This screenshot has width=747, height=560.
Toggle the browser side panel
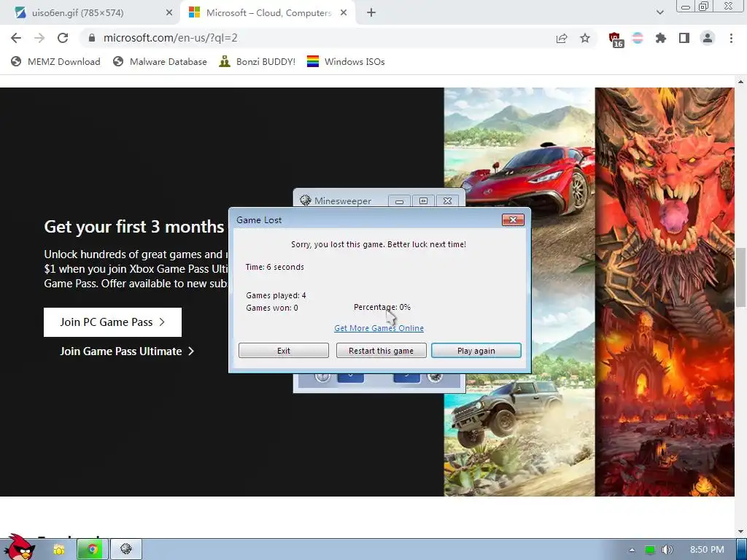click(684, 38)
